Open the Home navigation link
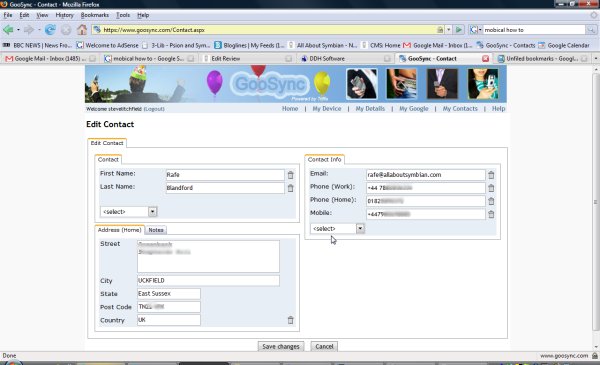 point(290,109)
